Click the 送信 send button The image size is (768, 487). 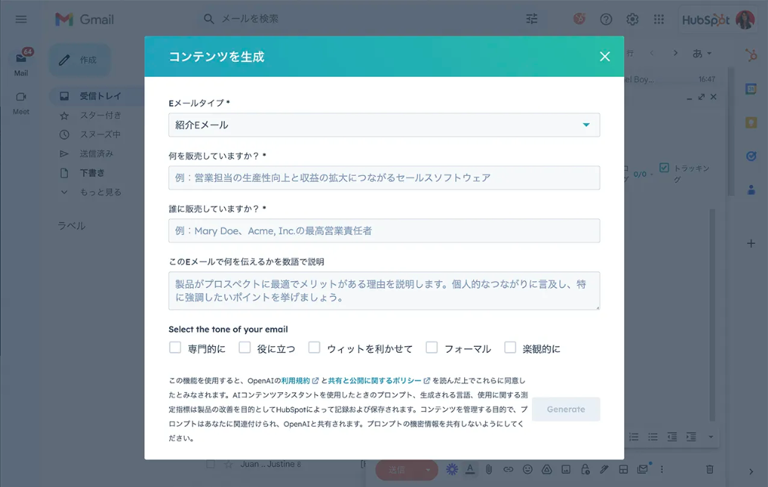[397, 470]
